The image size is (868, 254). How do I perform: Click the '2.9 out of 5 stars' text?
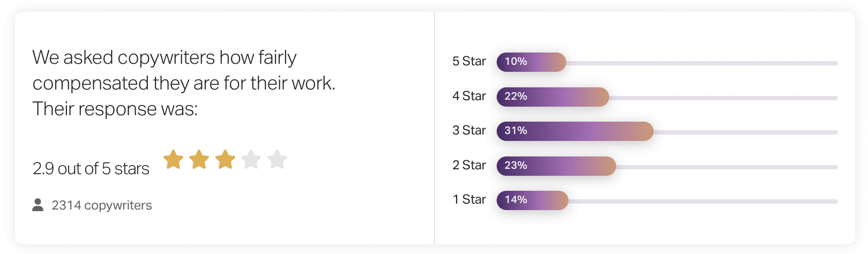(x=91, y=168)
